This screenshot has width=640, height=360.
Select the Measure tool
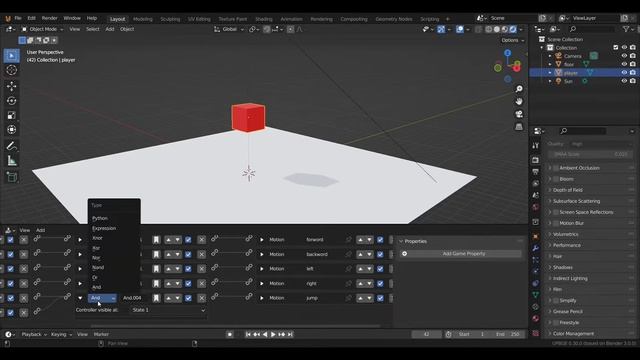pyautogui.click(x=11, y=161)
